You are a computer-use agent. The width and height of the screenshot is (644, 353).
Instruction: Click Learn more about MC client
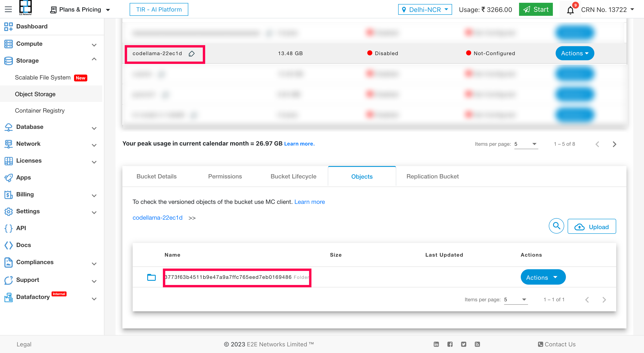tap(310, 202)
